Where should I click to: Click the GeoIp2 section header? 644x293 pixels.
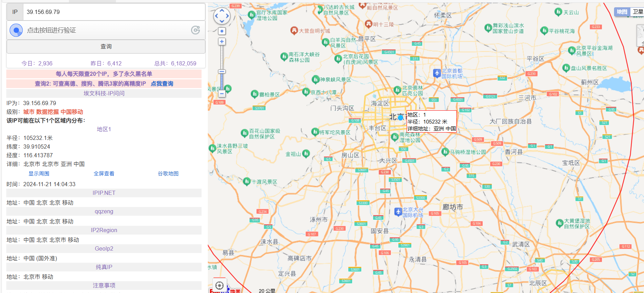pos(104,248)
